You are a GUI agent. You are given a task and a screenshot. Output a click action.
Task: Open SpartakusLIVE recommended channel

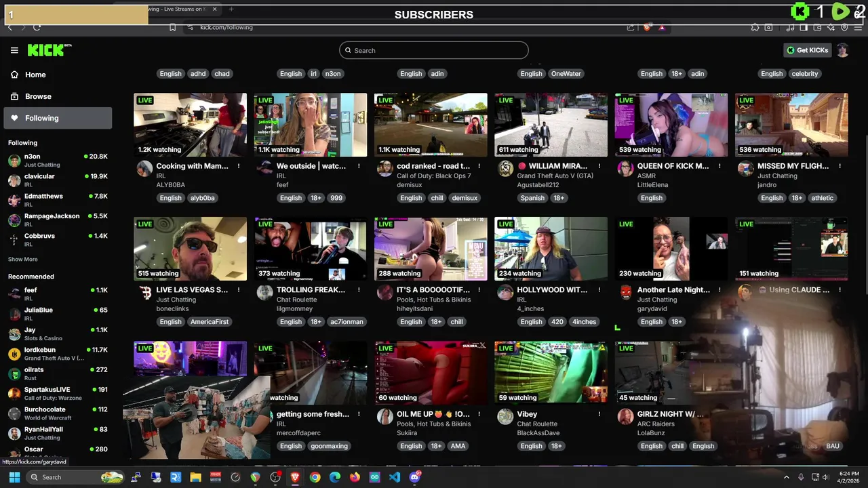[58, 393]
